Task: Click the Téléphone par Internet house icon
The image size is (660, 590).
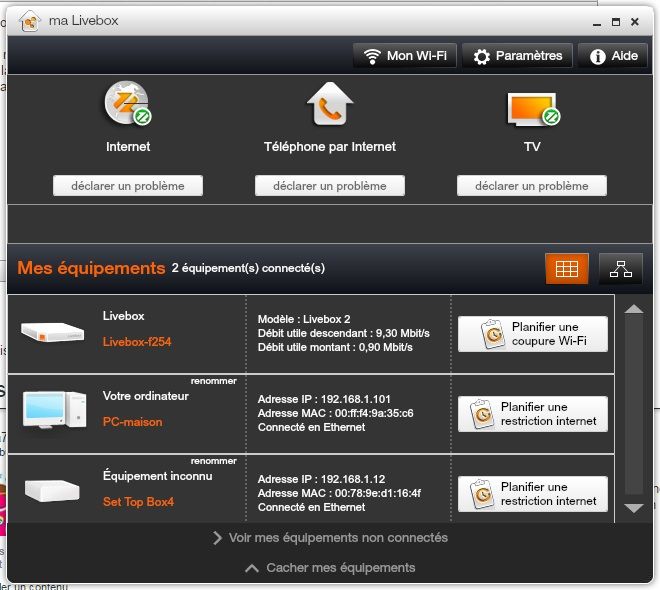Action: 330,104
